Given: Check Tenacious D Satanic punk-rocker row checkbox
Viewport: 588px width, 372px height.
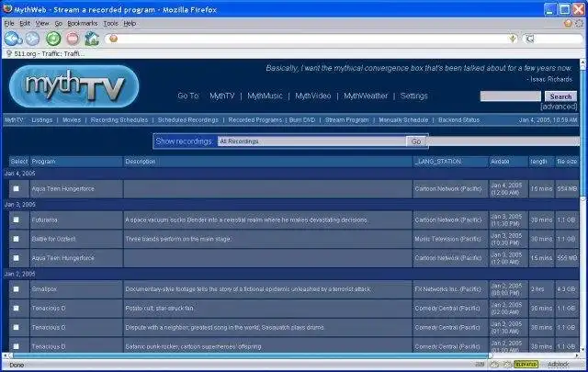Looking at the screenshot, I should pos(17,346).
